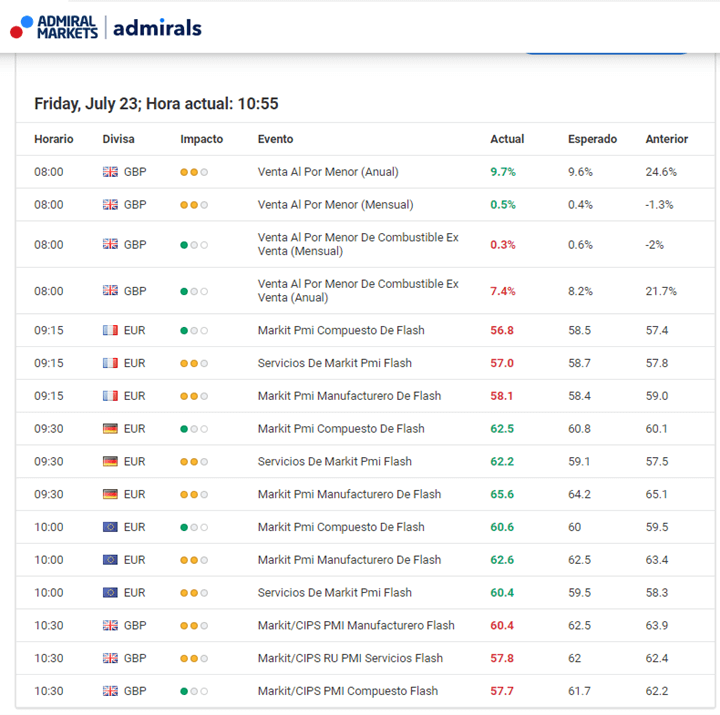Click UK flag in Markit/CIPS RU PMI Servicios row

tap(110, 658)
